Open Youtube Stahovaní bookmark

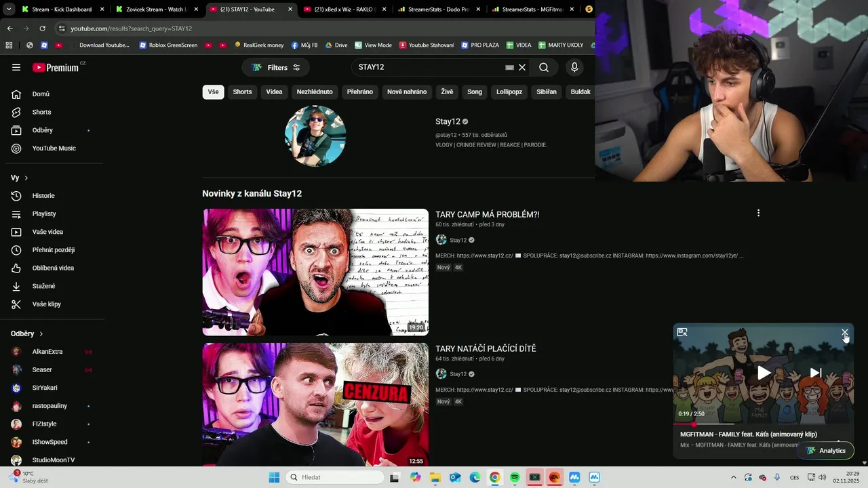(427, 45)
